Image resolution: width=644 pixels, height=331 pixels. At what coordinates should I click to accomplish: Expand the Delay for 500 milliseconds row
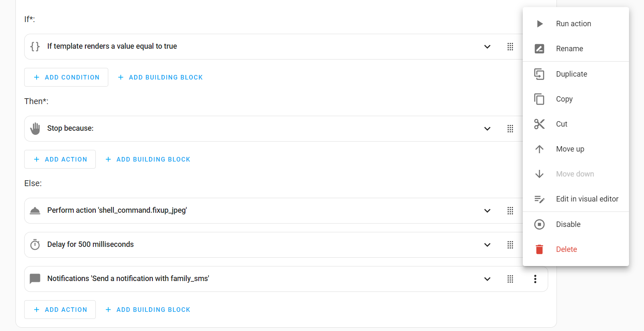point(487,245)
